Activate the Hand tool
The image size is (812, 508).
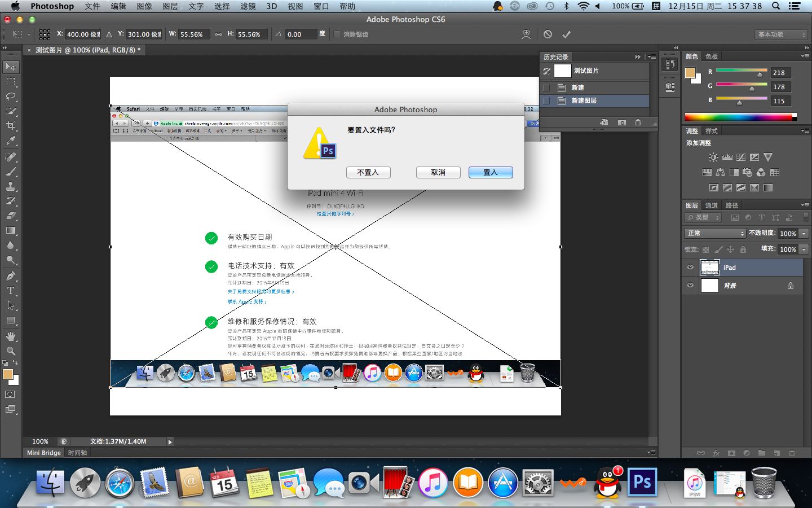pos(11,336)
